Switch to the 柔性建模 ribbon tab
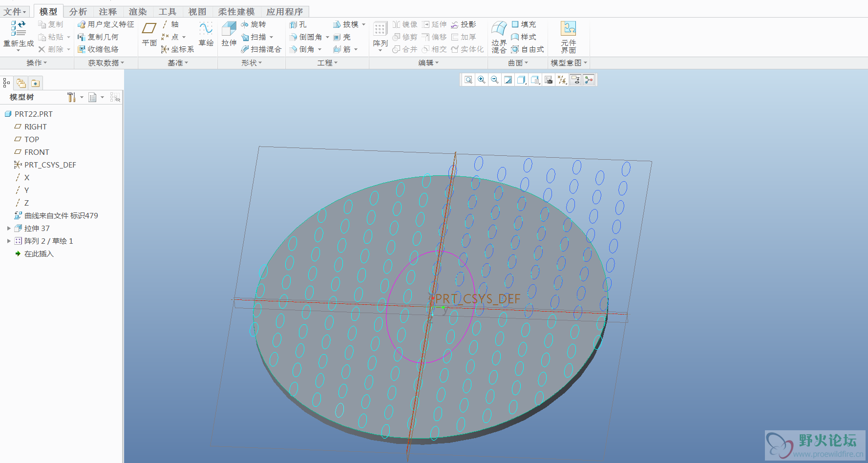 (236, 12)
